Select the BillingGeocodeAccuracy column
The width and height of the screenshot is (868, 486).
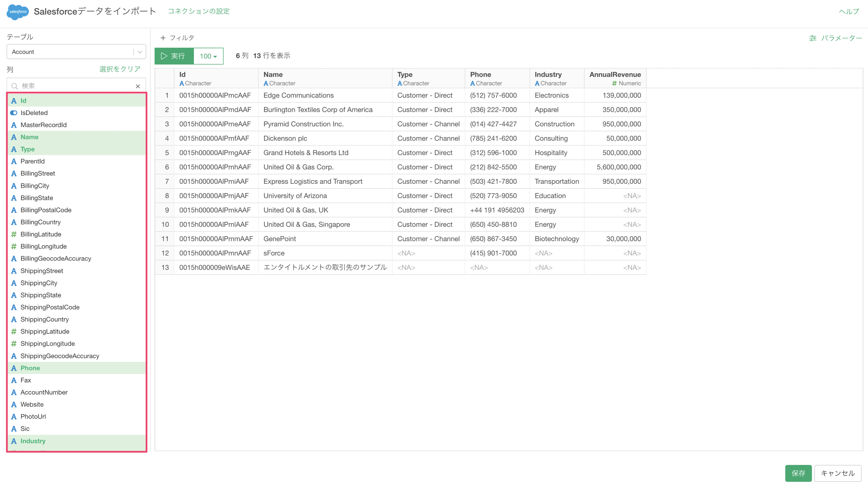click(77, 258)
